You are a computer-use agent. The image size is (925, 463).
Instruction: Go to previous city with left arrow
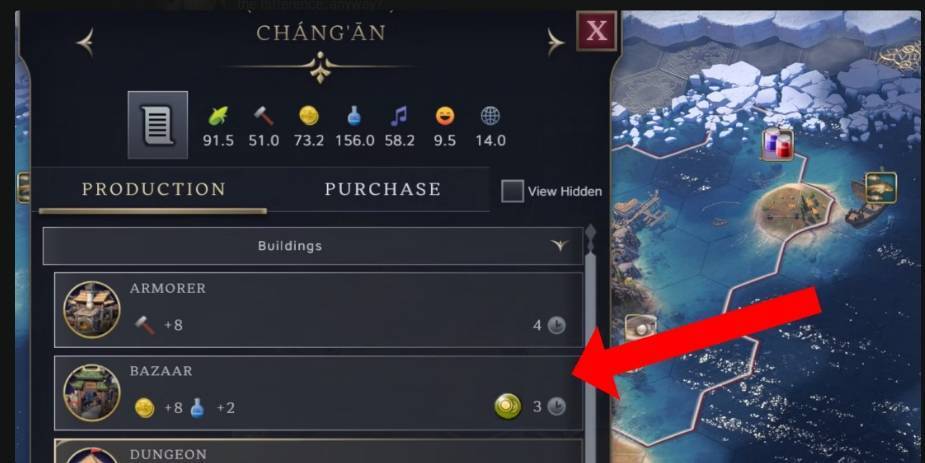click(86, 42)
